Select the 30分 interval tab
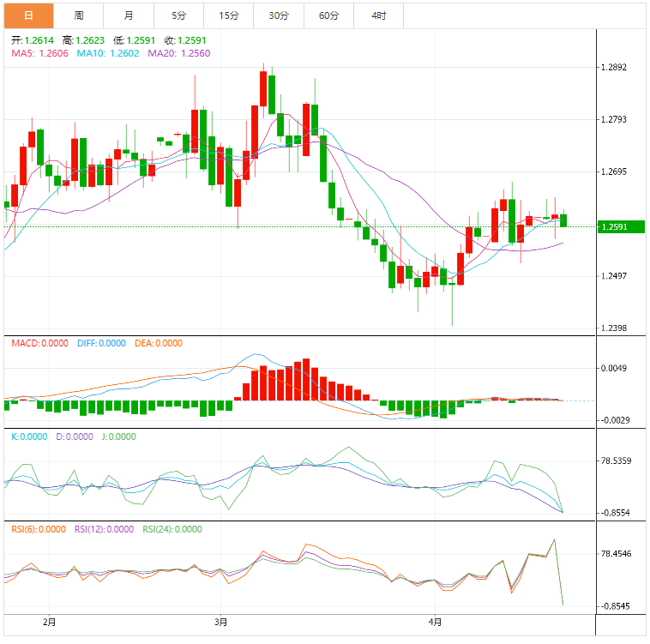 pos(279,15)
